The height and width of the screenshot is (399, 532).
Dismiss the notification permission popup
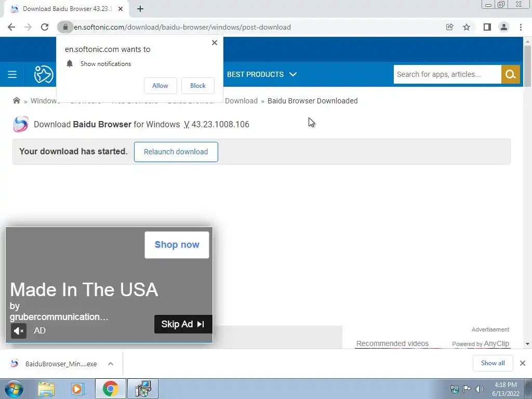point(215,43)
